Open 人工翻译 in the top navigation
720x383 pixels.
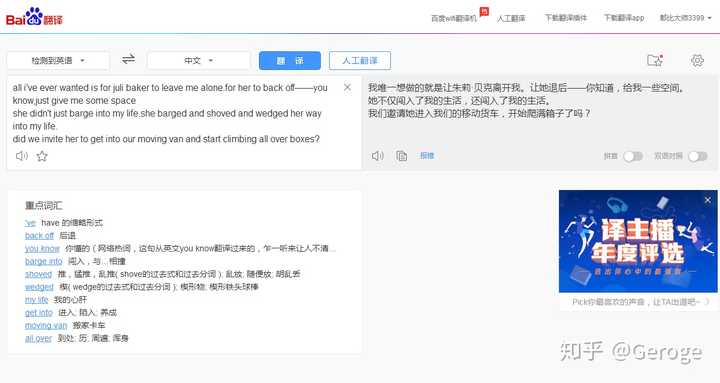tap(511, 18)
